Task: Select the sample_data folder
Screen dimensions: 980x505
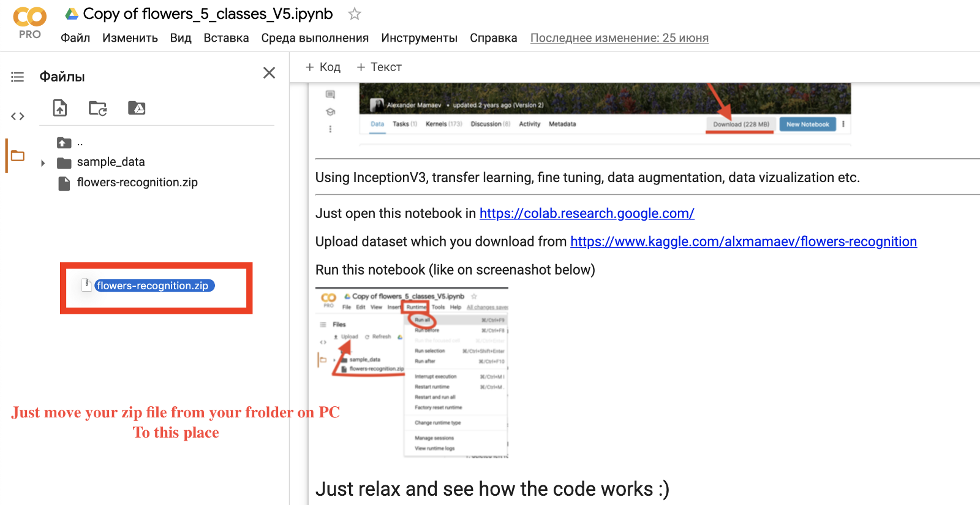Action: click(111, 162)
